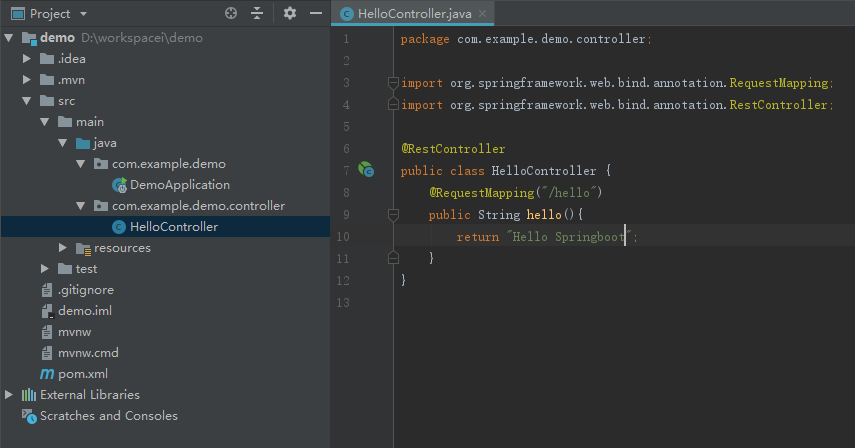Click the "Hello Springboot" string literal
Viewport: 855px width, 448px height.
click(x=569, y=237)
